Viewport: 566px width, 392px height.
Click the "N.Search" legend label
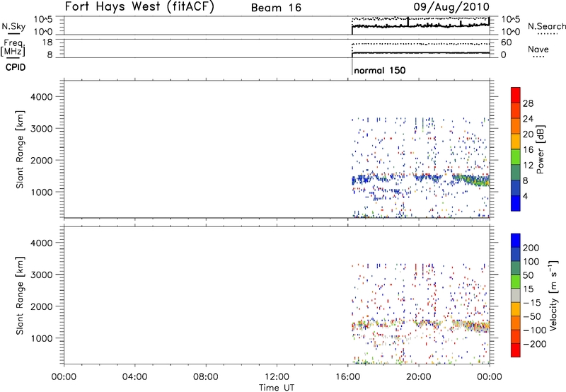pos(546,26)
